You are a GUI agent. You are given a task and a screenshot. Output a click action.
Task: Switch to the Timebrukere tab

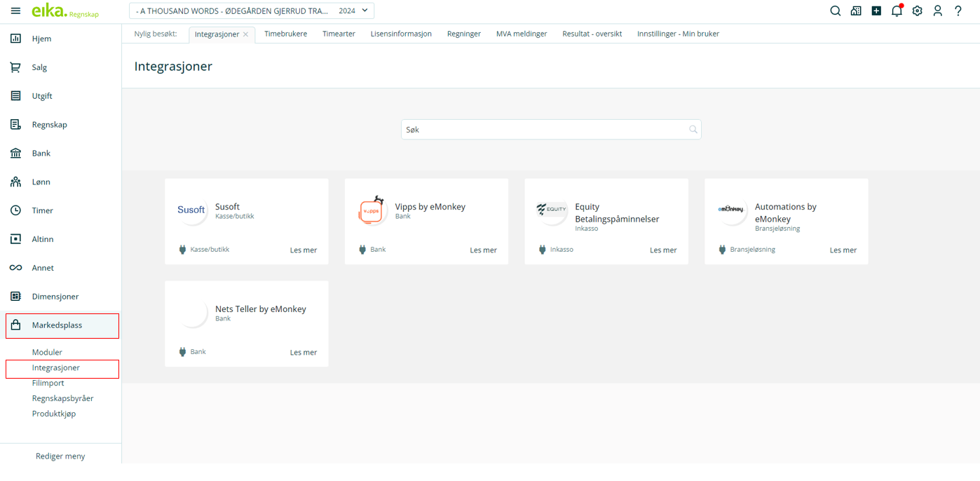click(x=285, y=34)
